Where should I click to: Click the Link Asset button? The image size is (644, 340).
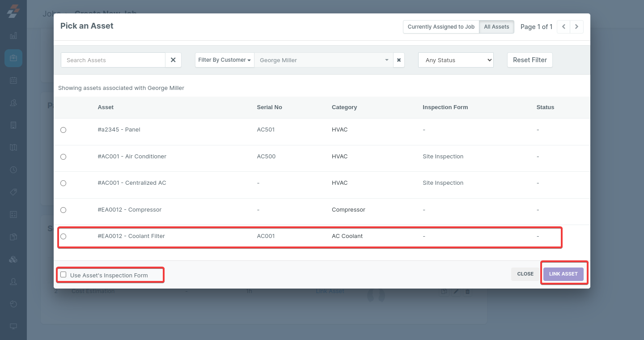pyautogui.click(x=563, y=274)
